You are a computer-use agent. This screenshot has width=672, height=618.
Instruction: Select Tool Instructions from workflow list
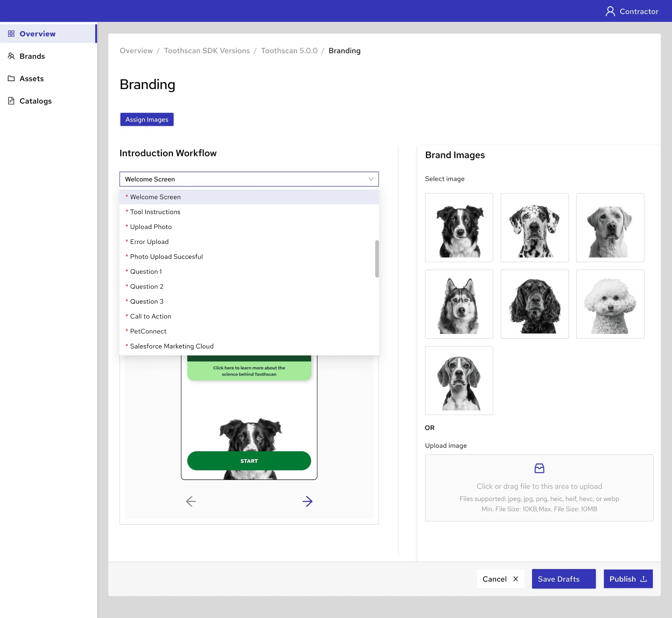[x=249, y=212]
